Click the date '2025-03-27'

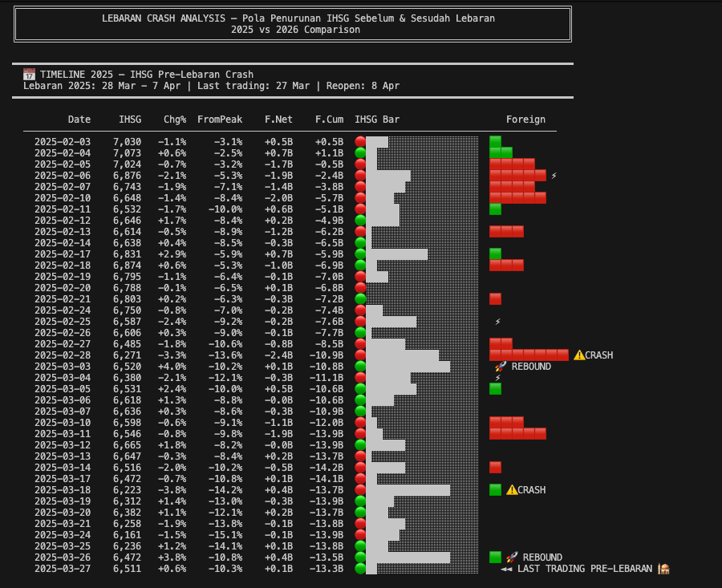click(x=63, y=569)
